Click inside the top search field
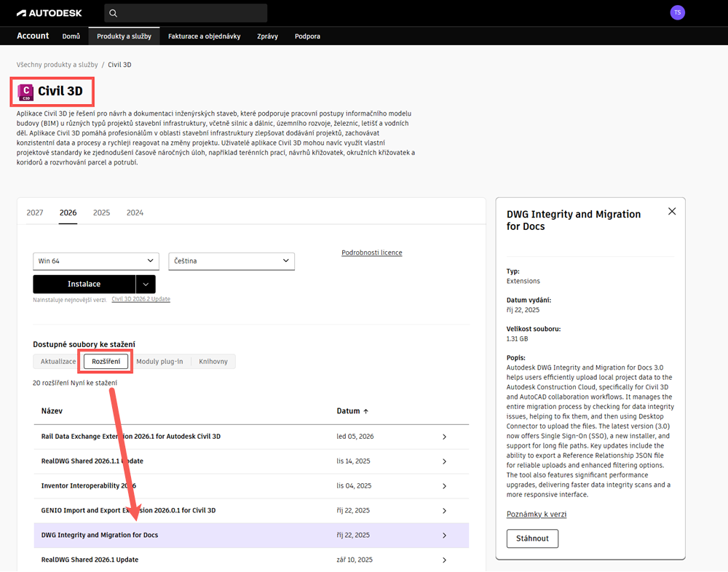Viewport: 728px width, 572px height. [186, 13]
